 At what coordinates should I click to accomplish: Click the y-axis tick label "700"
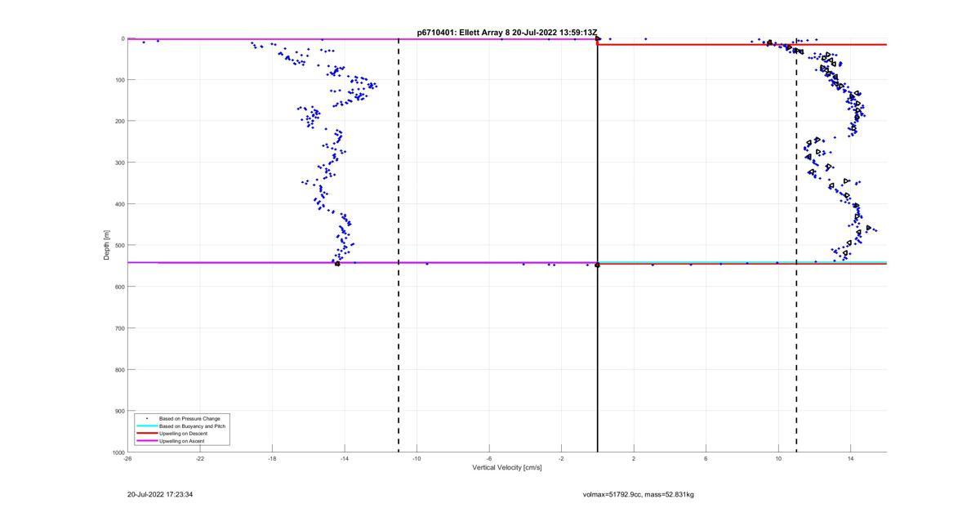click(x=119, y=328)
